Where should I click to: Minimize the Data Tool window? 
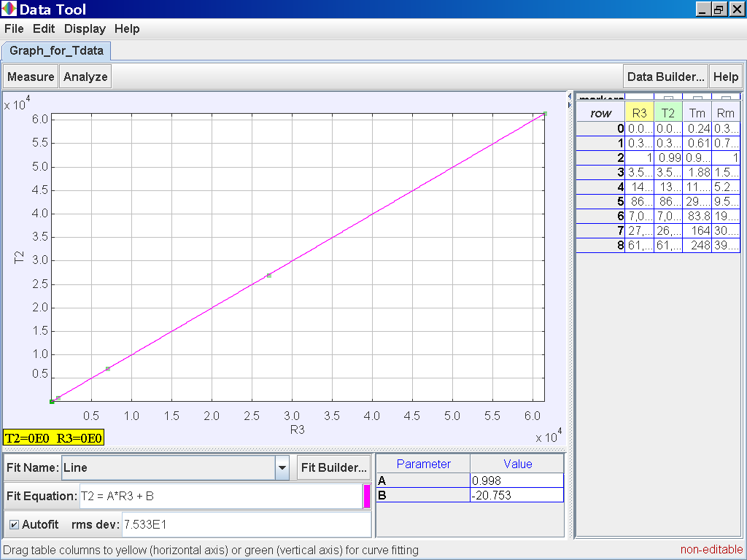coord(703,9)
